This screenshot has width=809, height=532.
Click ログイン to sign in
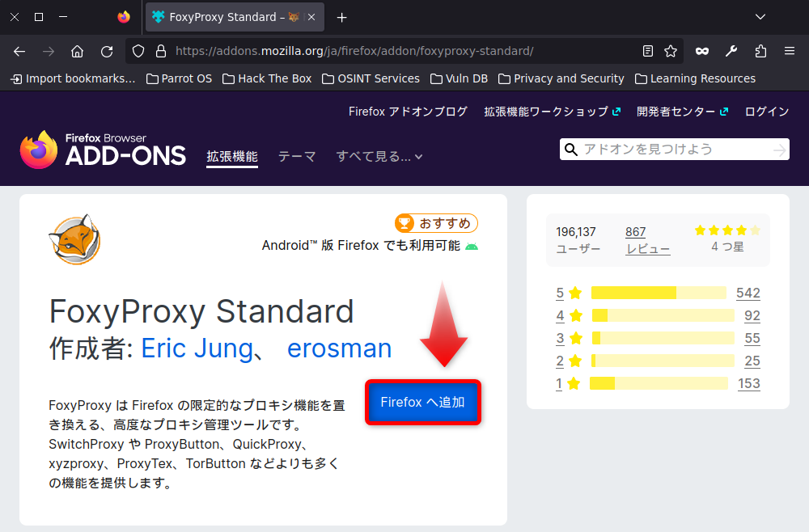[767, 112]
